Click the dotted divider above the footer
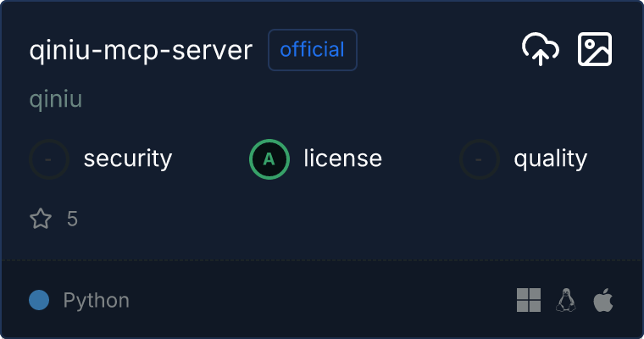The width and height of the screenshot is (644, 339). pyautogui.click(x=322, y=259)
